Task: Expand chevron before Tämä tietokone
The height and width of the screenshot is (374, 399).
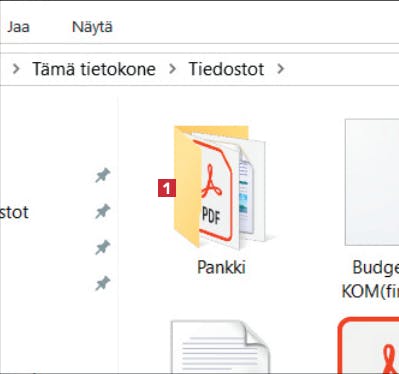Action: (x=16, y=69)
